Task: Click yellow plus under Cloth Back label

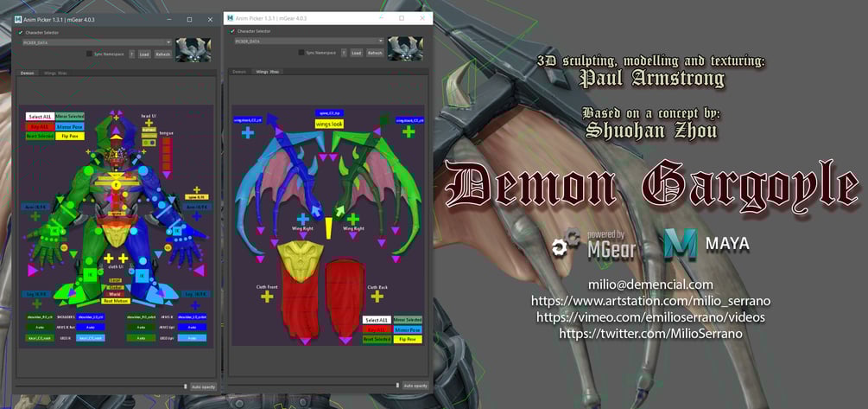Action: 377,297
